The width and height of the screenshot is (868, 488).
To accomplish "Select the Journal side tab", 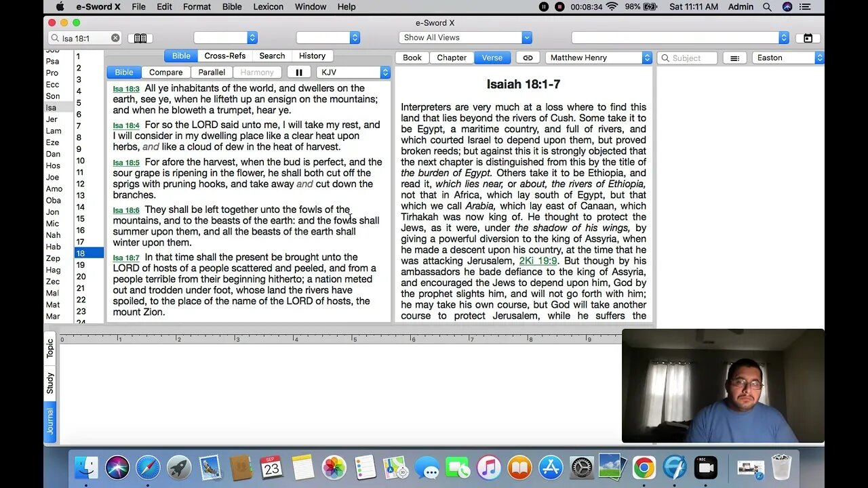I will pos(50,421).
